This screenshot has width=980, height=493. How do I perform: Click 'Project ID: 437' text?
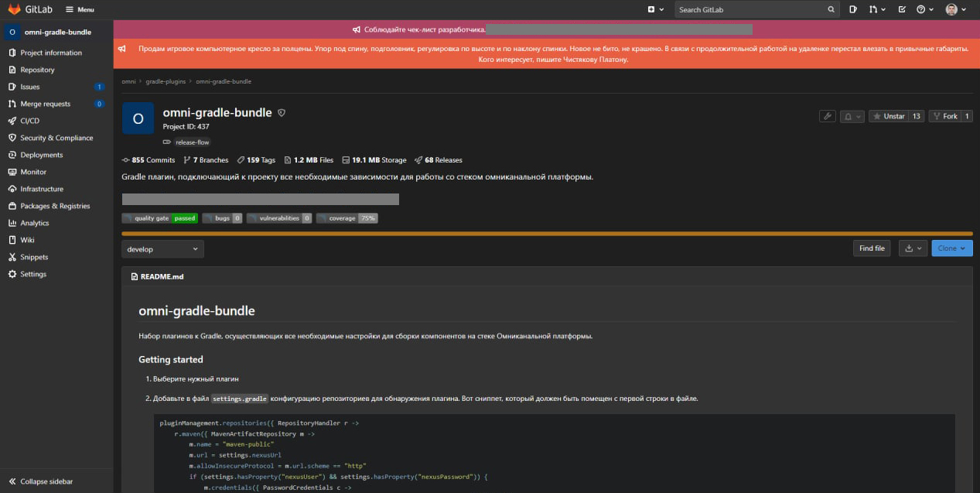pos(186,127)
